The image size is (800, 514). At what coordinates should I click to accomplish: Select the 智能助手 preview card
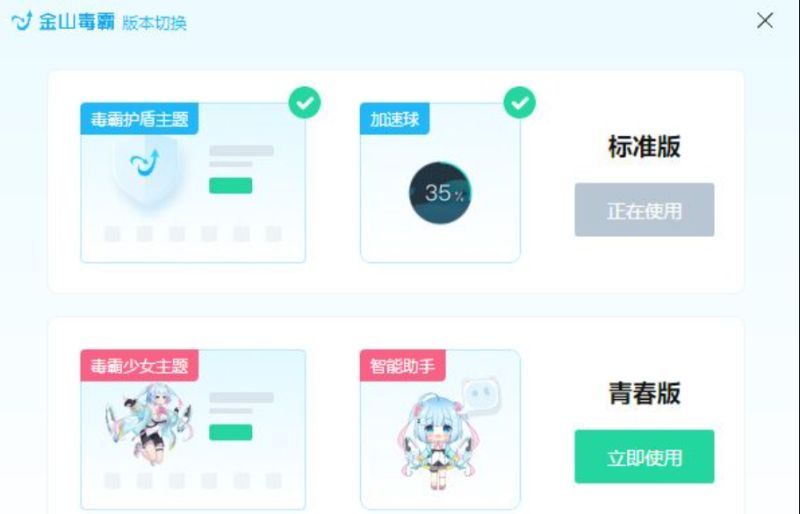[440, 430]
